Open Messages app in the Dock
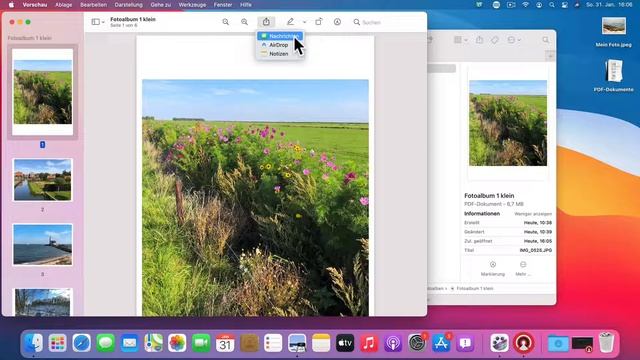 point(105,343)
